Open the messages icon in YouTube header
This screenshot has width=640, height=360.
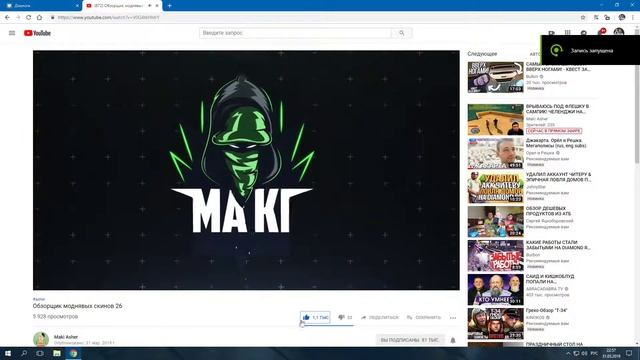[584, 33]
